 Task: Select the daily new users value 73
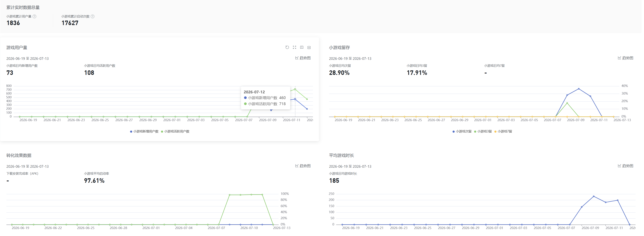coord(10,73)
